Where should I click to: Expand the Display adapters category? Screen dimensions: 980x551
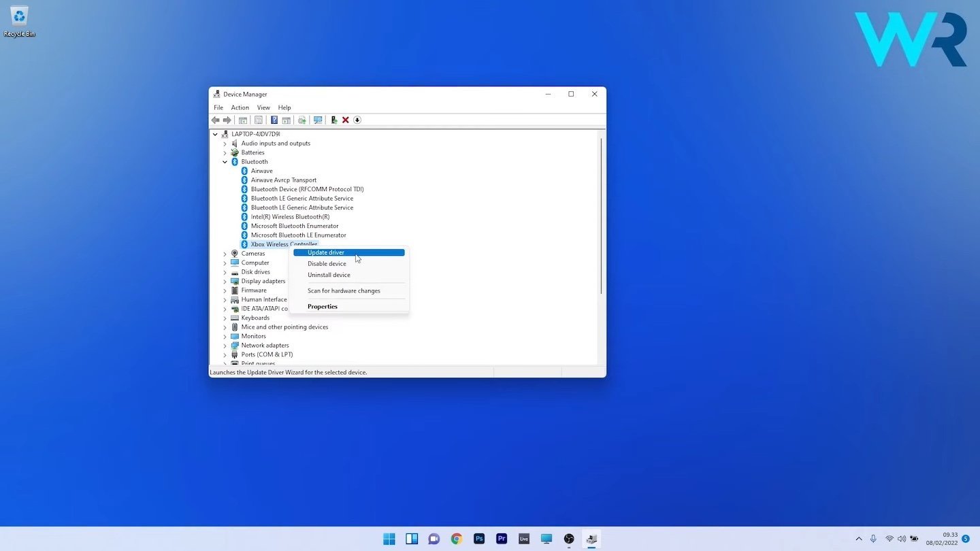[225, 281]
